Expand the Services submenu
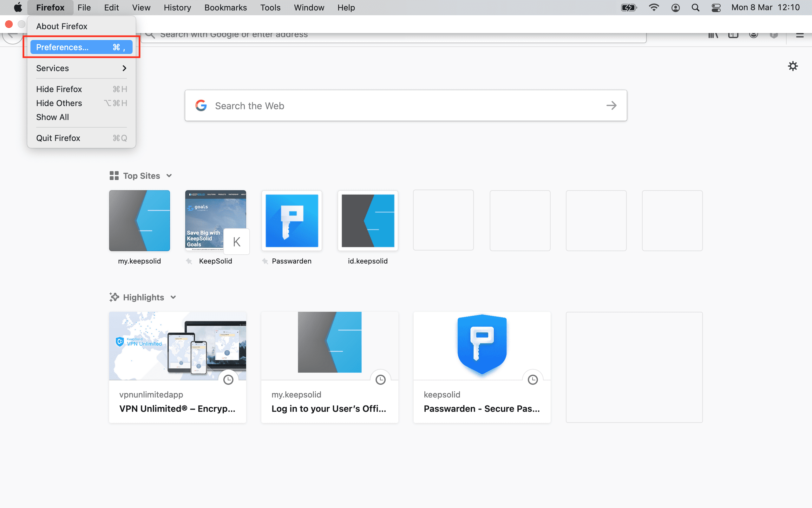 point(81,68)
